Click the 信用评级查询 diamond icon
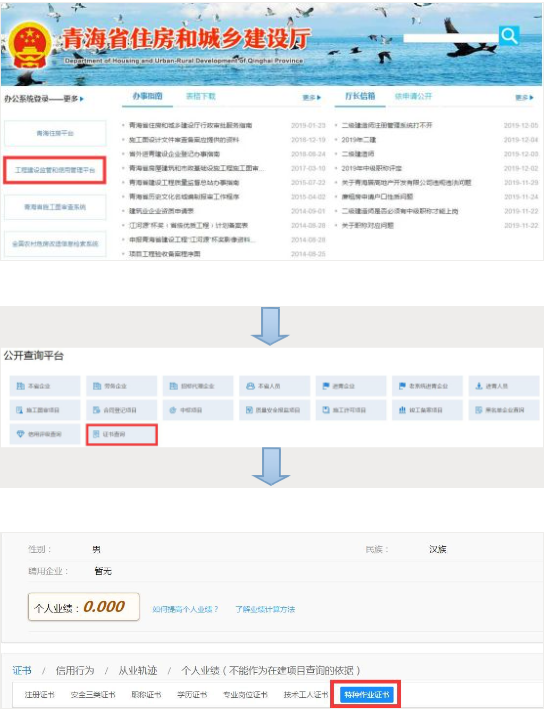The height and width of the screenshot is (709, 548). coord(20,434)
